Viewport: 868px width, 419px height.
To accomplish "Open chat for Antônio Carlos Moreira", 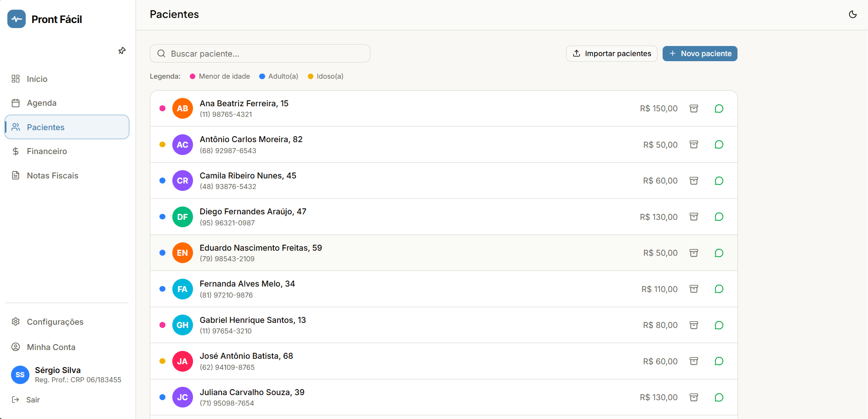I will [719, 144].
